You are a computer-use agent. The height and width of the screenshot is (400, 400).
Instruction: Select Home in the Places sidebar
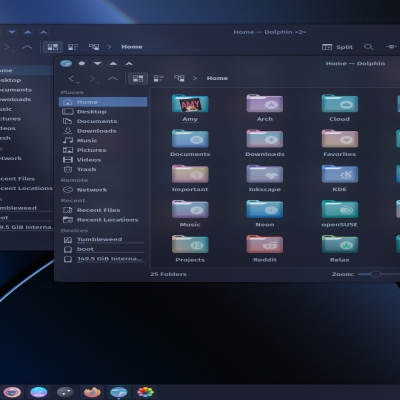(x=103, y=102)
